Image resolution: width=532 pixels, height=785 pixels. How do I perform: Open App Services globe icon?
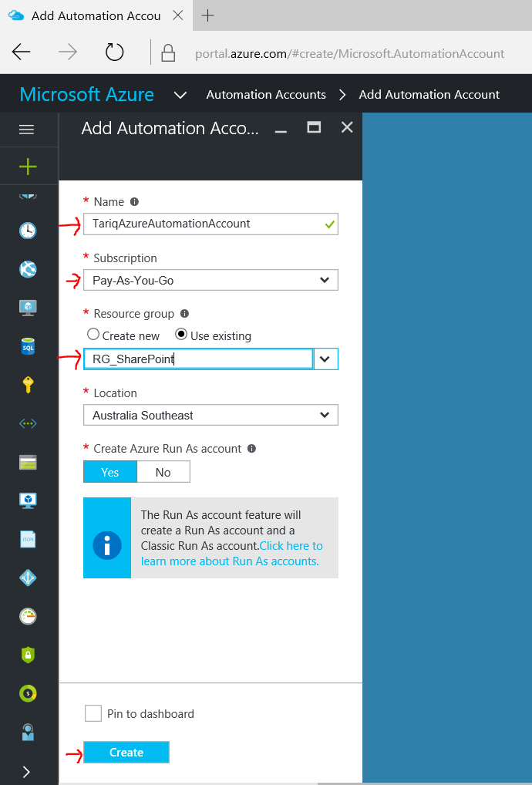click(28, 269)
